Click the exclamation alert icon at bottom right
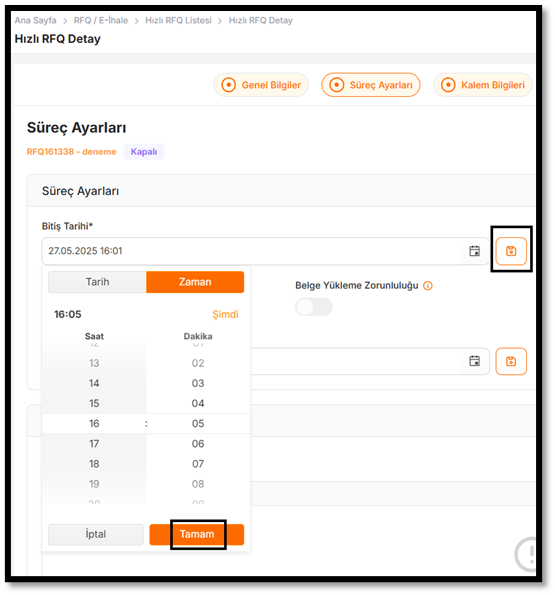555x595 pixels. [x=527, y=554]
